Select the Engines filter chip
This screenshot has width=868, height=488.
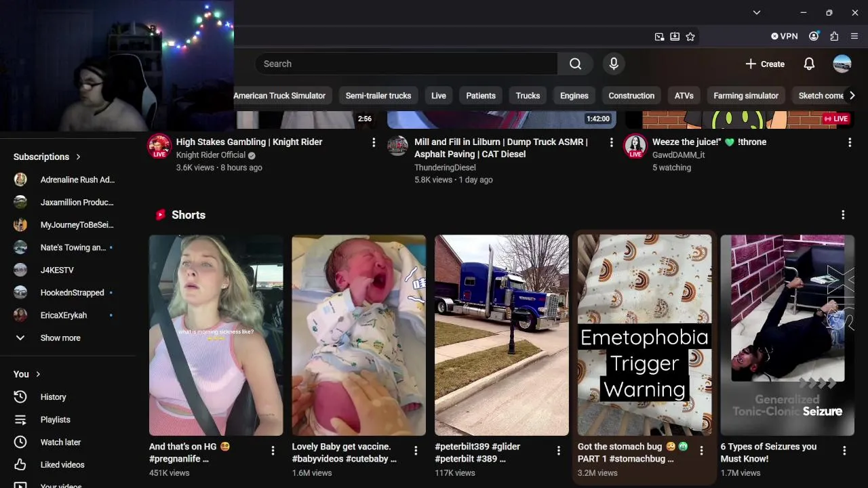(574, 96)
